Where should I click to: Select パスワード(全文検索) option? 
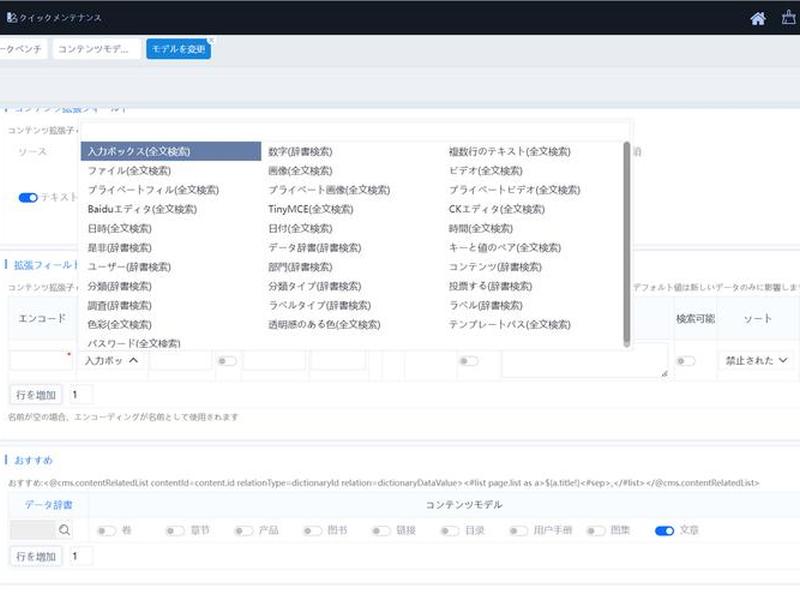134,343
